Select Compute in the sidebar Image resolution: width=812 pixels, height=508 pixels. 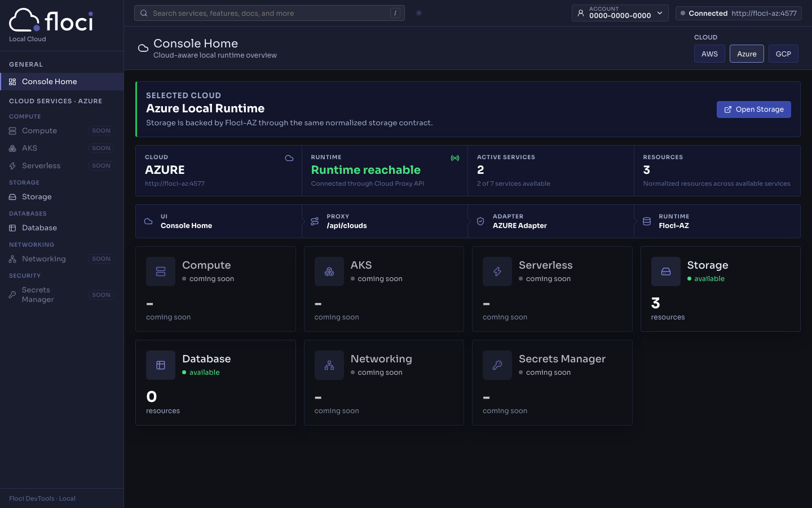coord(62,130)
